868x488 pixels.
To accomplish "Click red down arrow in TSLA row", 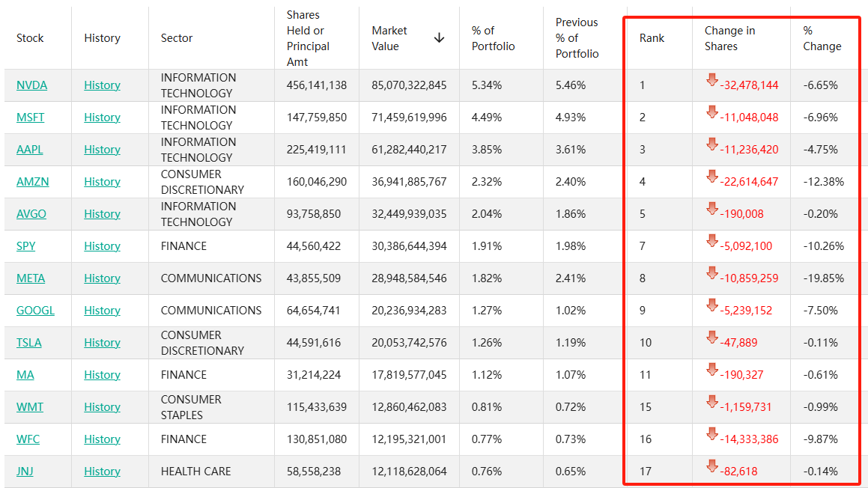I will (712, 338).
